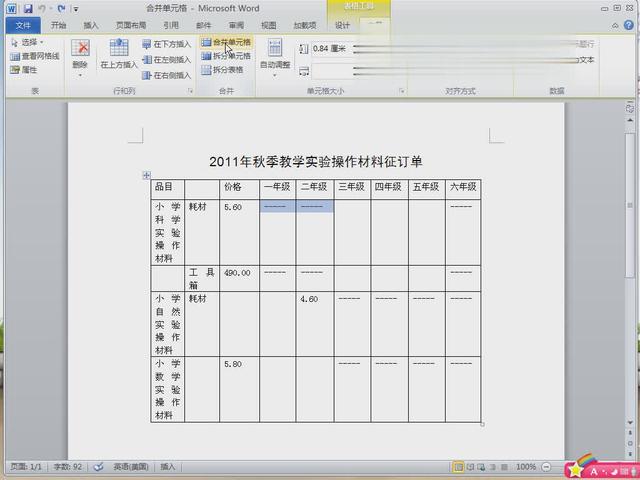Switch to the 引用 (References) tab
Screen dimensions: 640x480
click(x=171, y=25)
